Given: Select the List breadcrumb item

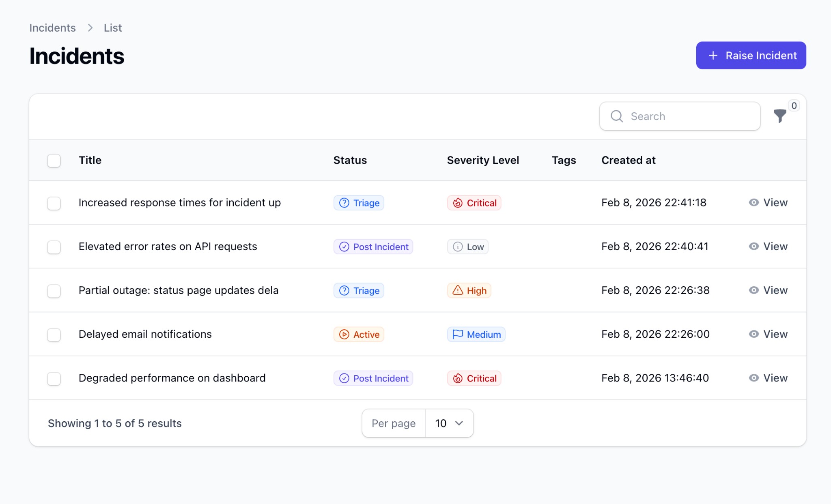Looking at the screenshot, I should tap(112, 28).
